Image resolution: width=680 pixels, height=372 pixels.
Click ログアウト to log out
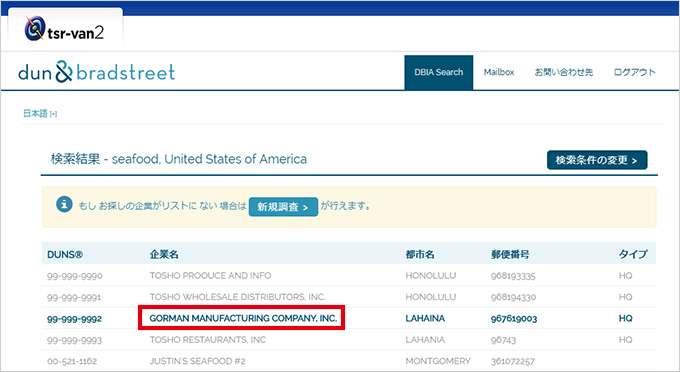[x=634, y=72]
